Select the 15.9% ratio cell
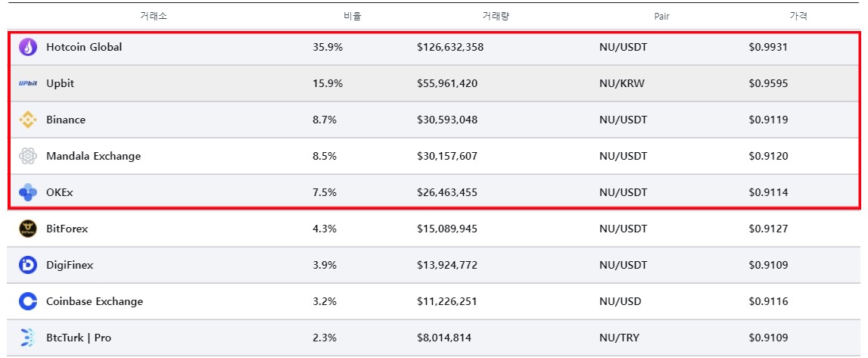Viewport: 868px width, 358px height. click(328, 83)
